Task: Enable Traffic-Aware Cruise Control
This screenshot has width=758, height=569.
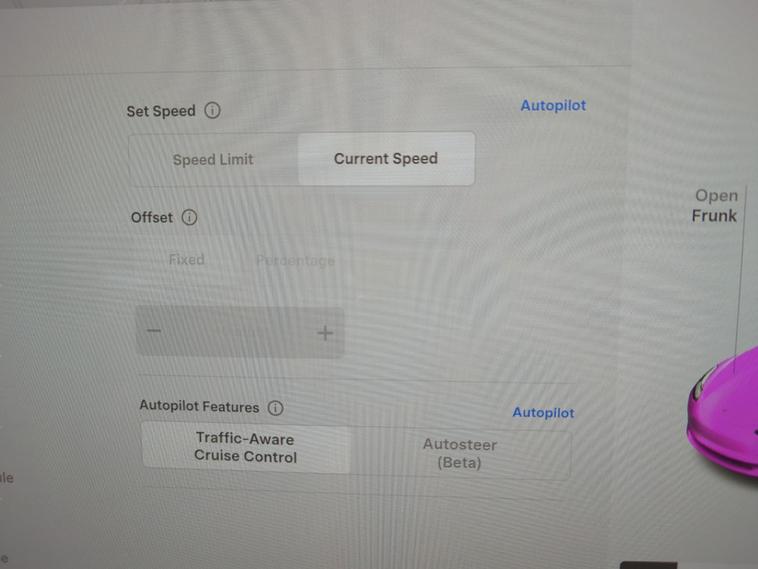Action: (x=246, y=448)
